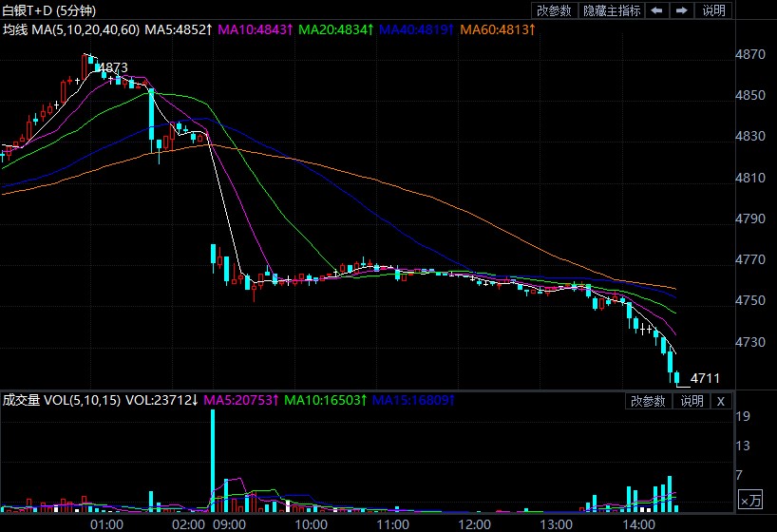Click the right arrow indicator switch button

[682, 10]
